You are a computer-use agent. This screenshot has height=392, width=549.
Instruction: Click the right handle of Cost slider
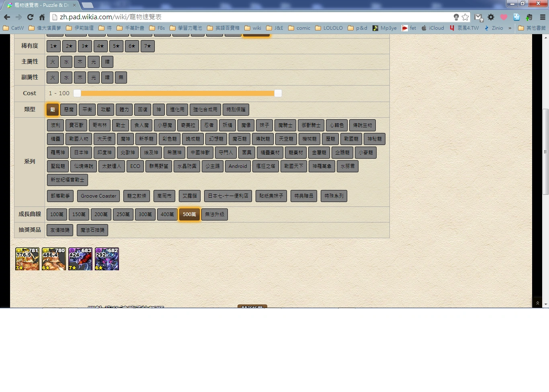(x=278, y=93)
